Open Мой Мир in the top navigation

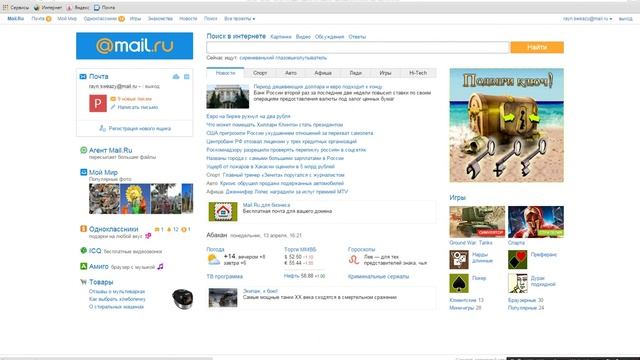point(67,19)
